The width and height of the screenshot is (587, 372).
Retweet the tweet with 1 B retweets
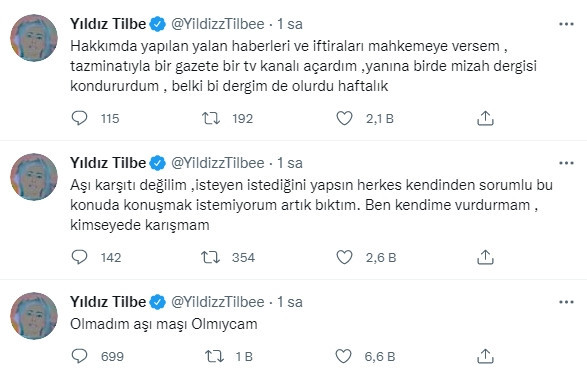[215, 356]
